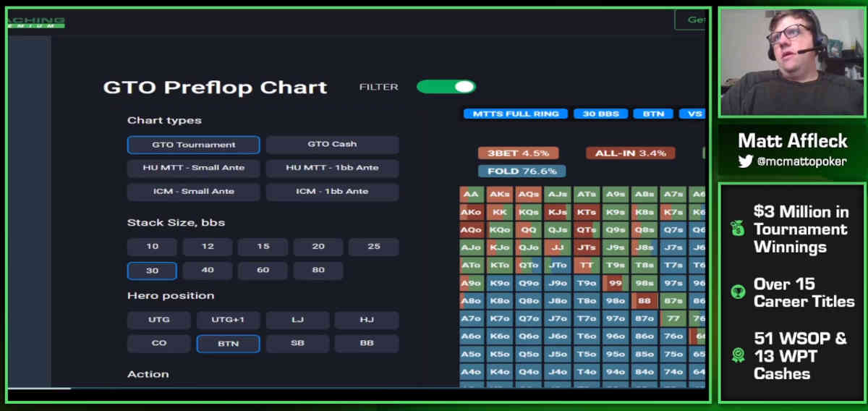Set stack size to 30 bbs
This screenshot has height=411, width=868.
tap(152, 271)
